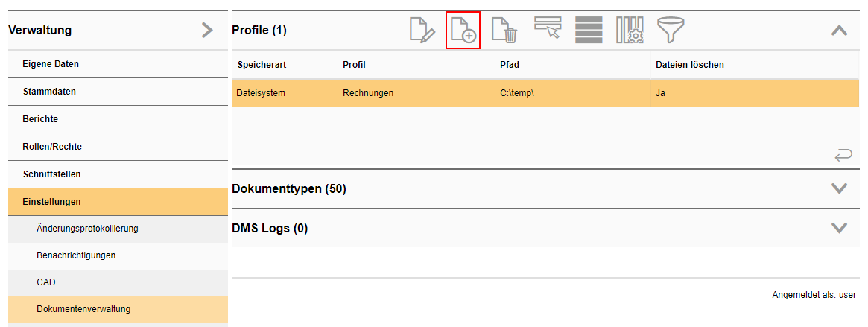Select Rollen/Rechte in the sidebar
The image size is (868, 327).
click(x=52, y=147)
